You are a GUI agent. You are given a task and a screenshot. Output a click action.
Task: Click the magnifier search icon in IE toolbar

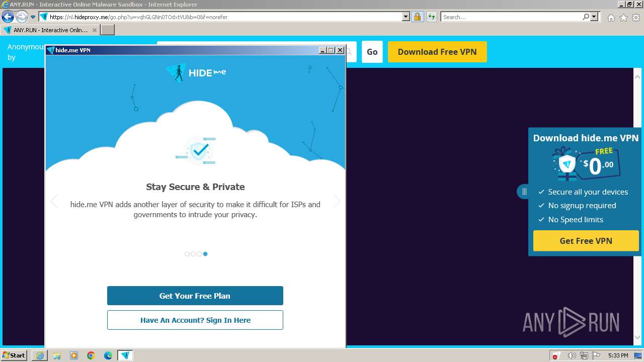(586, 17)
